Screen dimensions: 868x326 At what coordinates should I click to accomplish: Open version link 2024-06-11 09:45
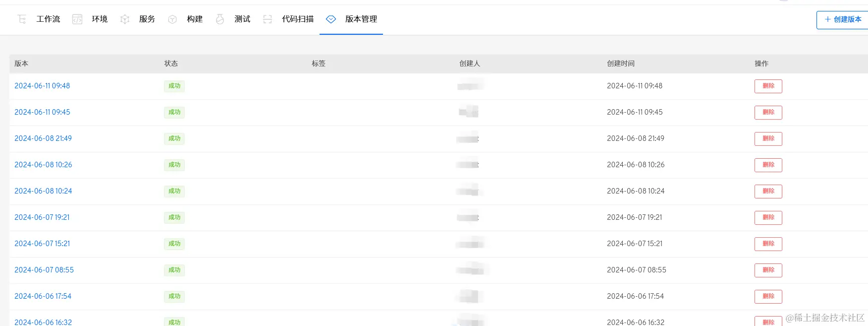[42, 112]
